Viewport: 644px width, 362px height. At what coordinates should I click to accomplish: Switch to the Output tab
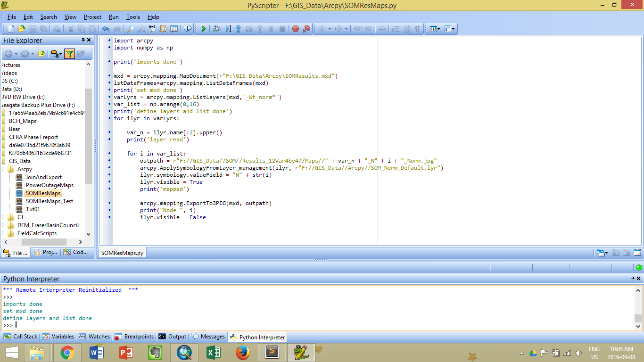pos(173,337)
